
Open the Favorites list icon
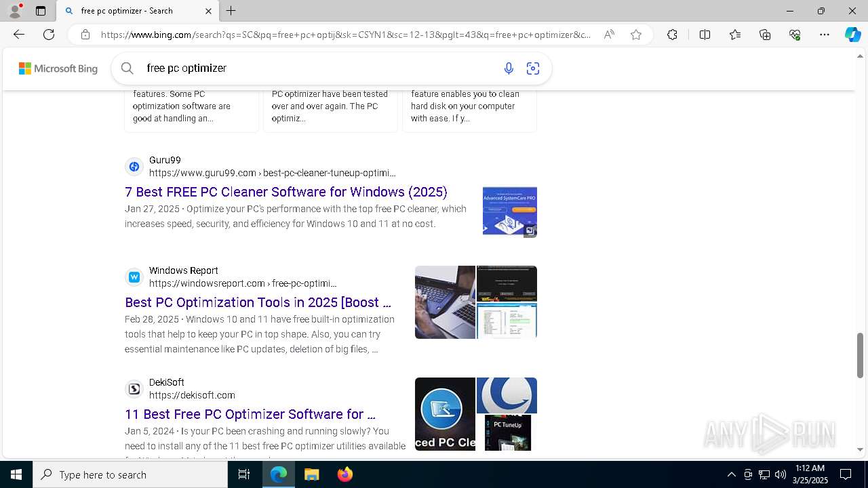click(x=735, y=35)
